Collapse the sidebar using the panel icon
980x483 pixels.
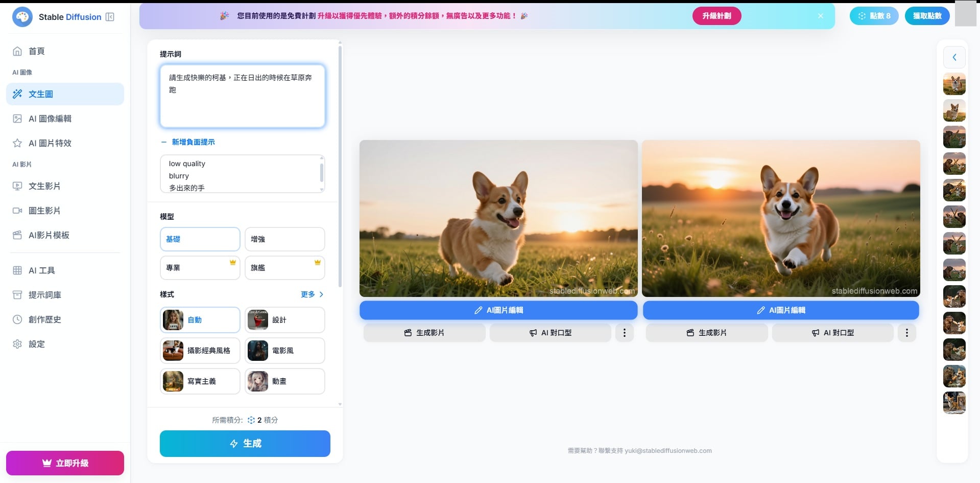110,17
